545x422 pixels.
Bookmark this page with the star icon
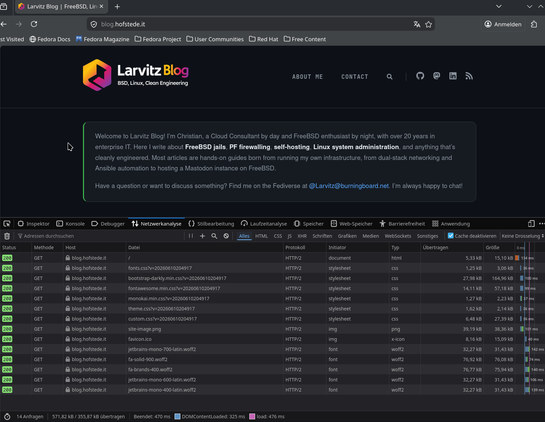(429, 24)
